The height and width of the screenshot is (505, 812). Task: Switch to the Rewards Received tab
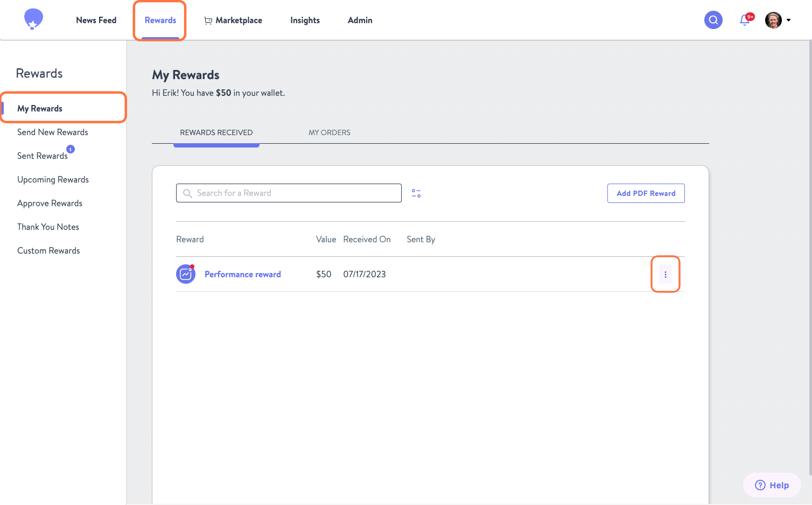pos(216,132)
